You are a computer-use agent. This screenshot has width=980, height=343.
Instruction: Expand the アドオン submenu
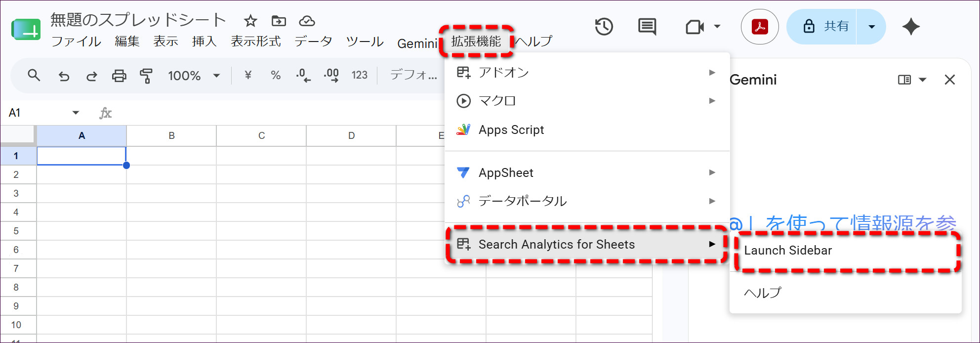click(x=587, y=73)
